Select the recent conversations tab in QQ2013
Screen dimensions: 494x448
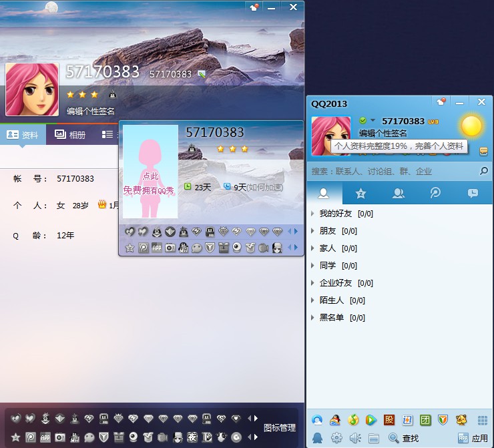(x=473, y=193)
